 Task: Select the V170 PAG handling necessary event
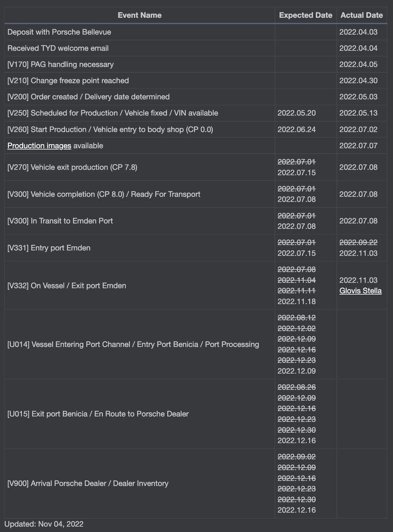coord(60,64)
